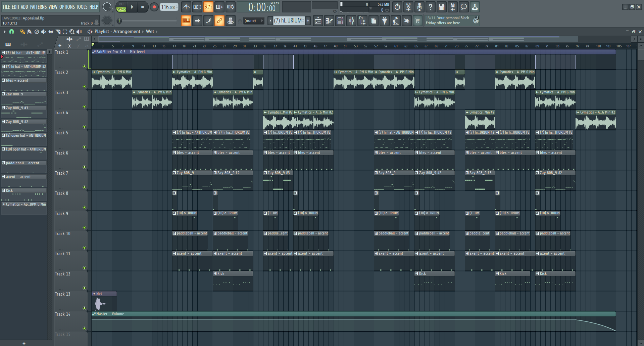Adjust the main pitch knob
Image resolution: width=644 pixels, height=346 pixels.
click(107, 20)
